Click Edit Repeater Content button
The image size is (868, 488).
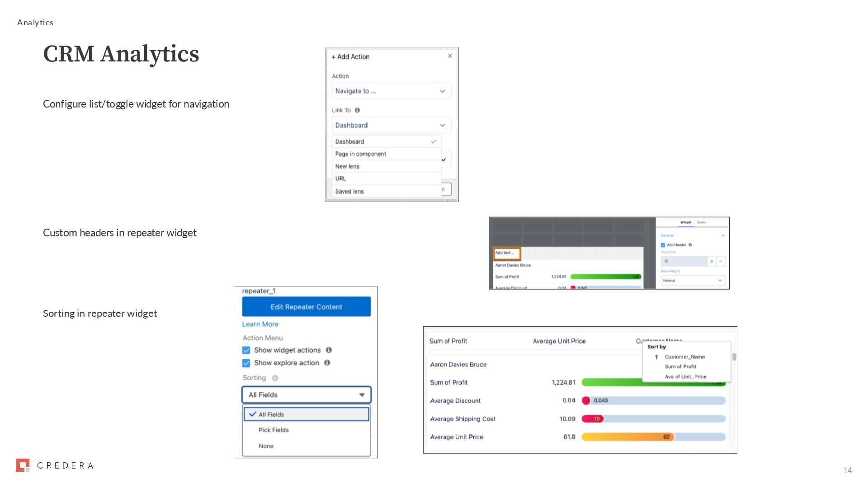[x=307, y=307]
